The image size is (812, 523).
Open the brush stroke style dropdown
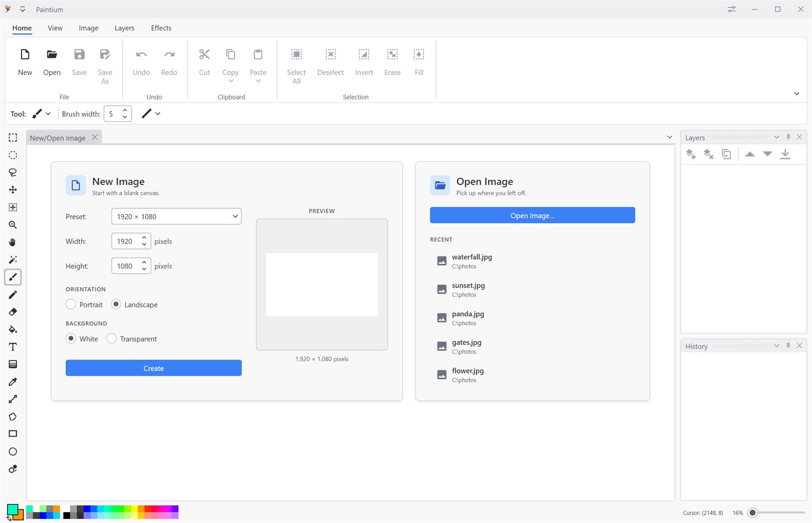[x=151, y=114]
